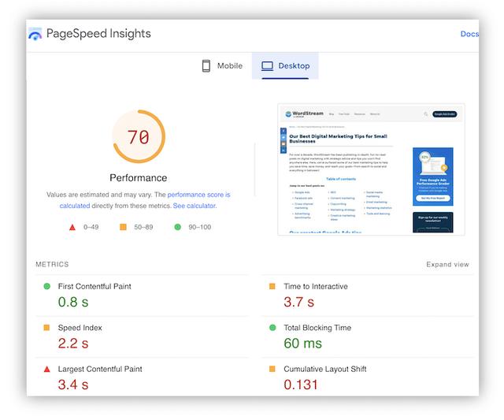This screenshot has height=420, width=504.
Task: Open the WordStream page screenshot thumbnail
Action: click(x=371, y=169)
